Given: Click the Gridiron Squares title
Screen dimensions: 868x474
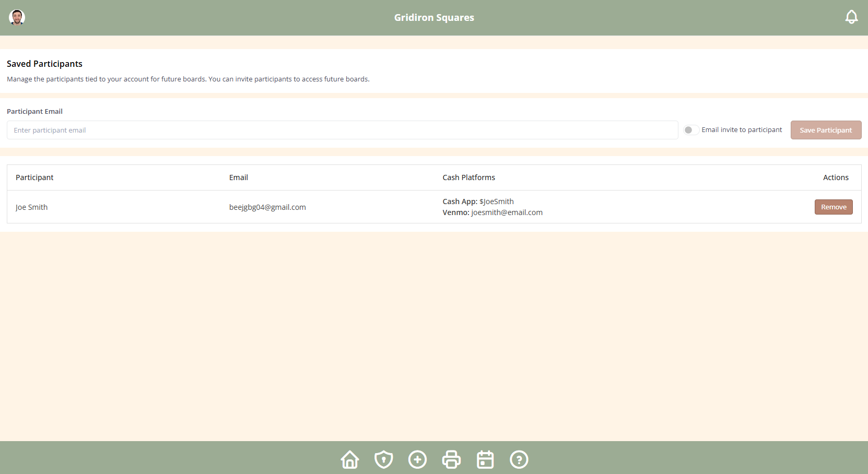Looking at the screenshot, I should (x=434, y=17).
